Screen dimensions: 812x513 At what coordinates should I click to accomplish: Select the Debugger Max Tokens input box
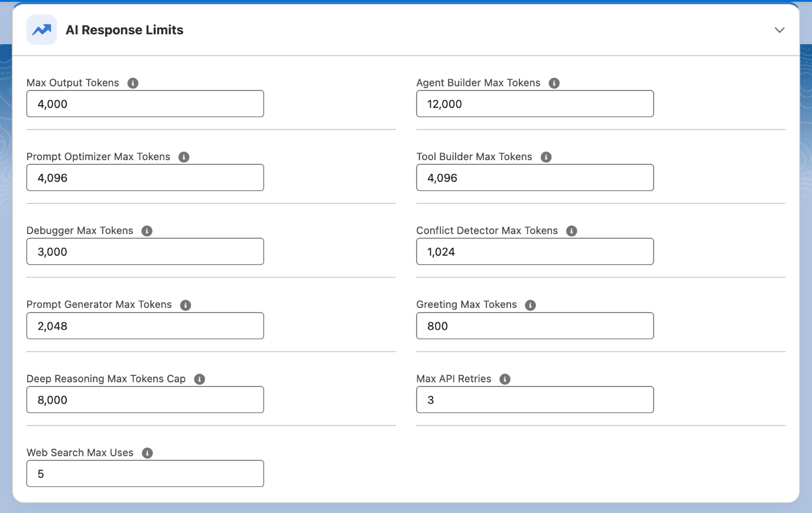click(x=145, y=252)
